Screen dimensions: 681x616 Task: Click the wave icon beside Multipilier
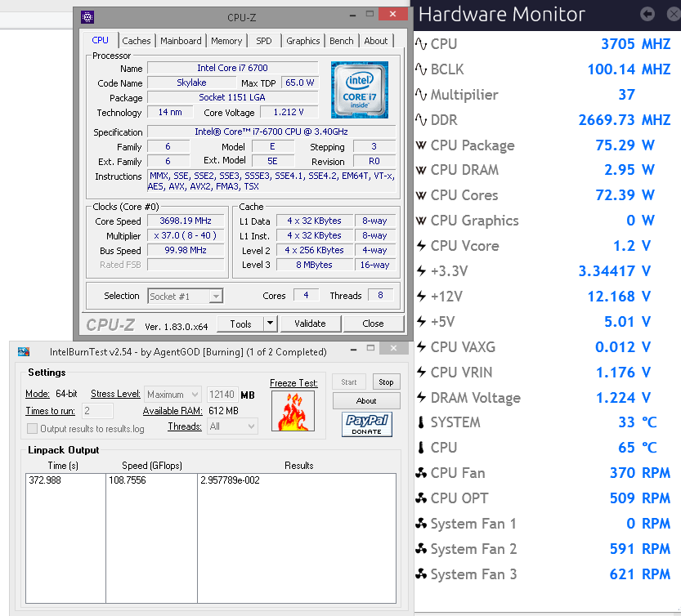[421, 94]
